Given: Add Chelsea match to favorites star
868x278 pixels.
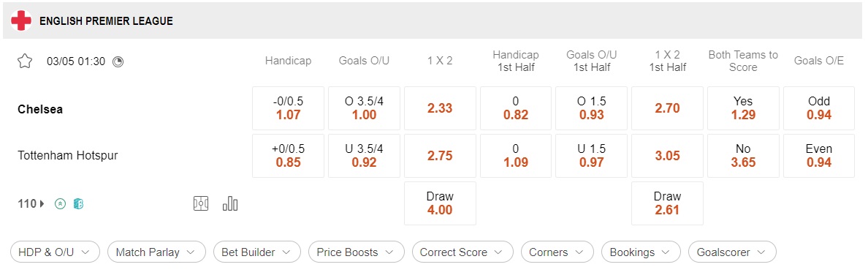Looking at the screenshot, I should pos(25,61).
